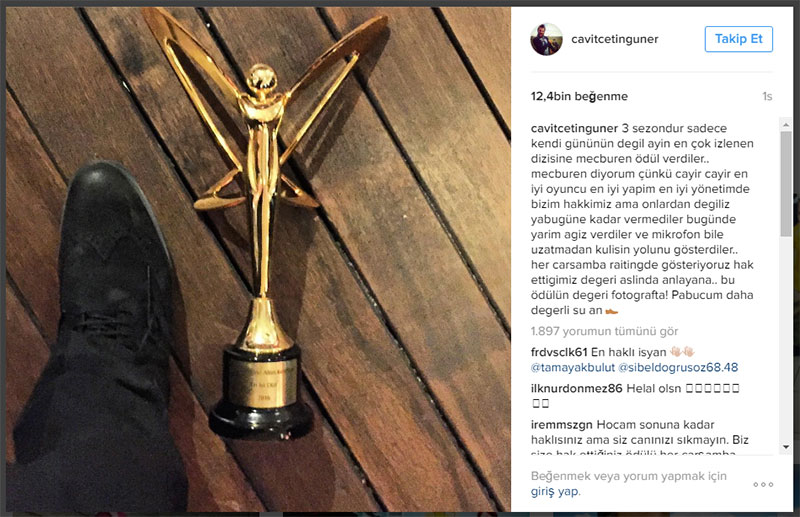The image size is (800, 517).
Task: Click the comments scrollbar thumb
Action: 786,184
